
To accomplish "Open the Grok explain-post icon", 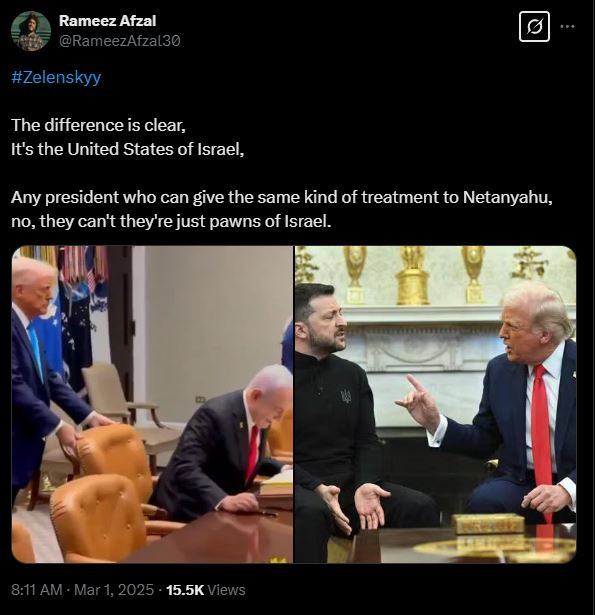I will click(534, 27).
